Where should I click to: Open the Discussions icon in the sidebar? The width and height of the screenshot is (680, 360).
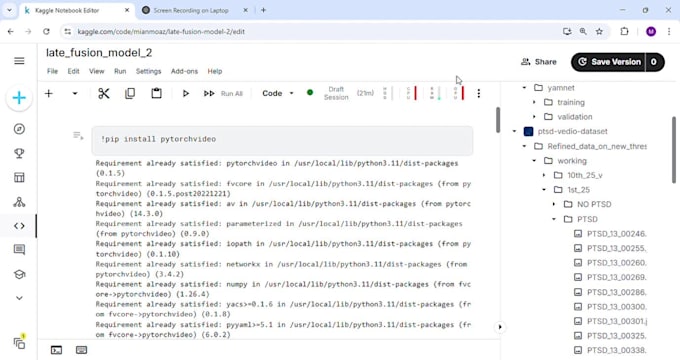click(19, 249)
